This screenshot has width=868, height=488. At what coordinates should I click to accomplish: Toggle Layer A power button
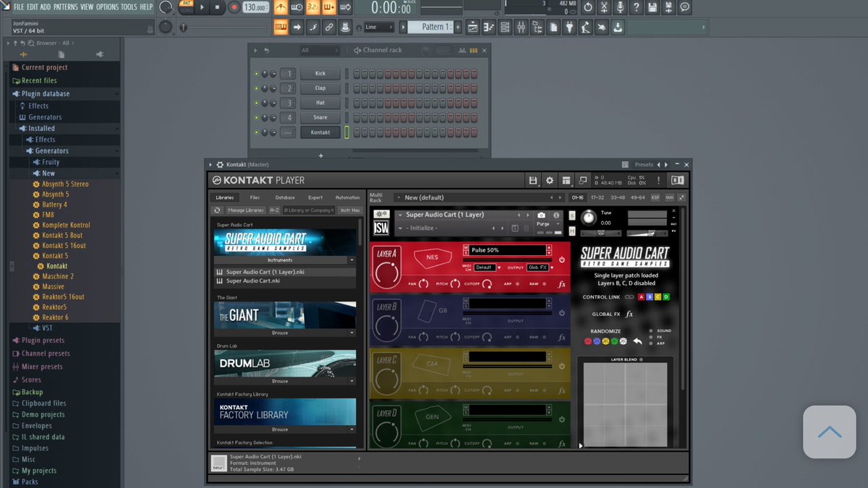point(562,260)
